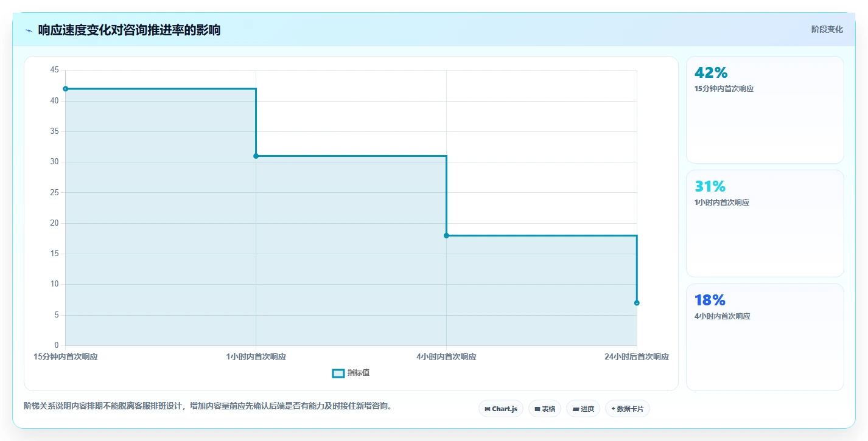
Task: Click the 15分钟内首次响应 card caption
Action: 724,89
